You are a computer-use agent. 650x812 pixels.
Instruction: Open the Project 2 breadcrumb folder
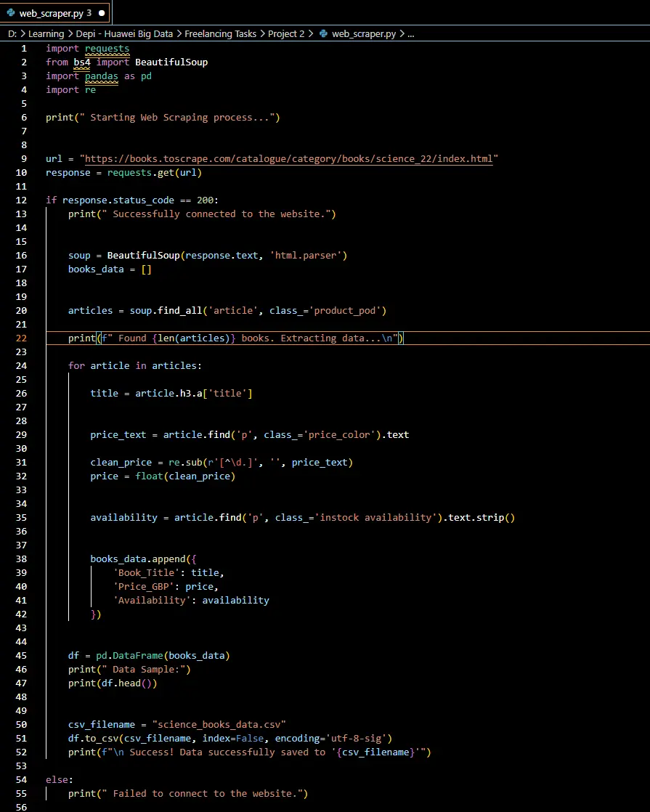point(286,33)
